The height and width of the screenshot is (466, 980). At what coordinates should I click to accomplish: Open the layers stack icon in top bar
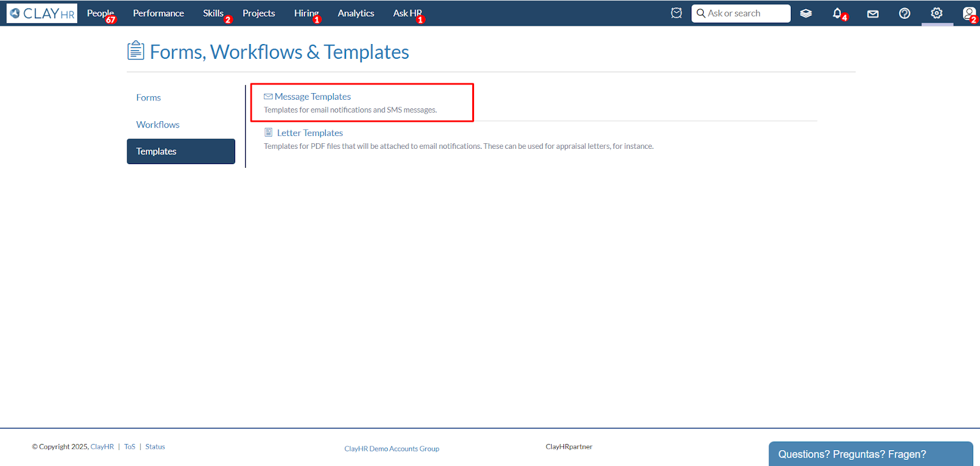coord(806,13)
